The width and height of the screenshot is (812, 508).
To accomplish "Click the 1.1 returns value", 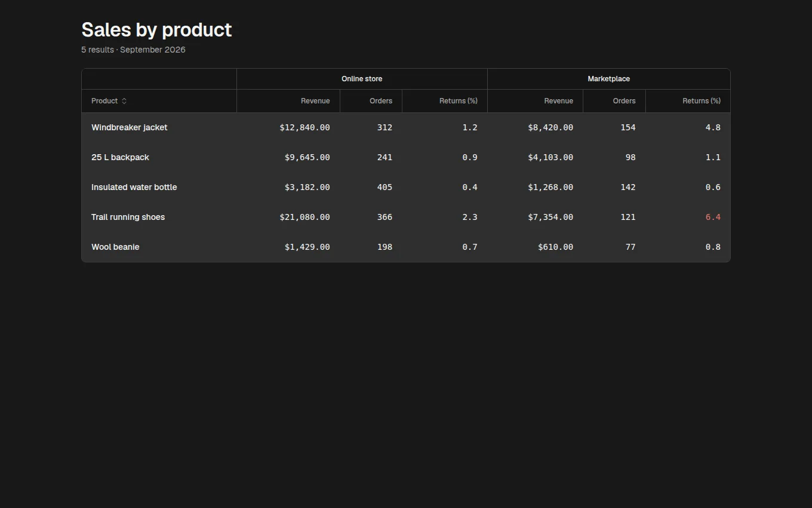I will click(713, 157).
